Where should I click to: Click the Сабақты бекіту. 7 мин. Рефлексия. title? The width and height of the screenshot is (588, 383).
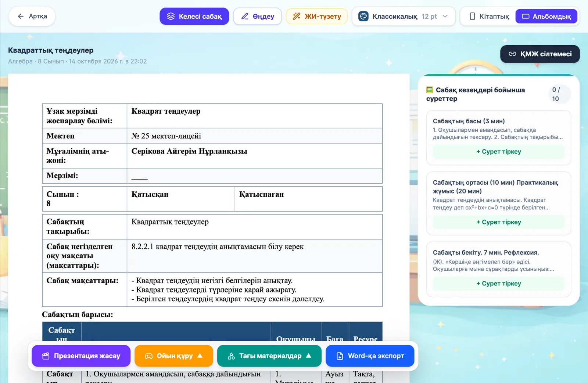coord(486,252)
